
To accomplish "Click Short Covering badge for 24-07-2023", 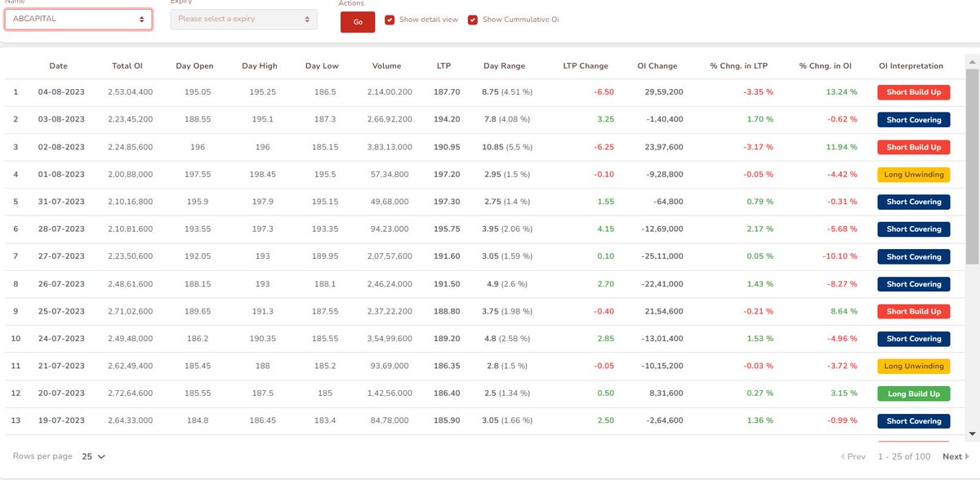I will [913, 339].
